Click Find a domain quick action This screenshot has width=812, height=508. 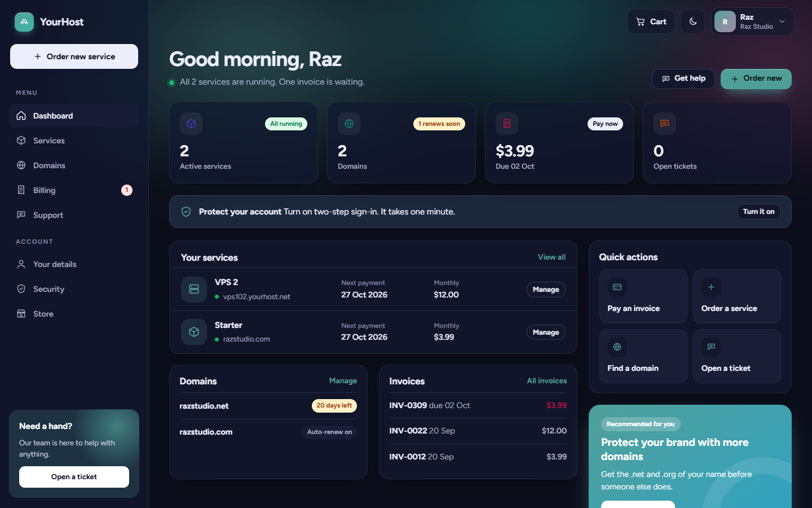point(643,356)
